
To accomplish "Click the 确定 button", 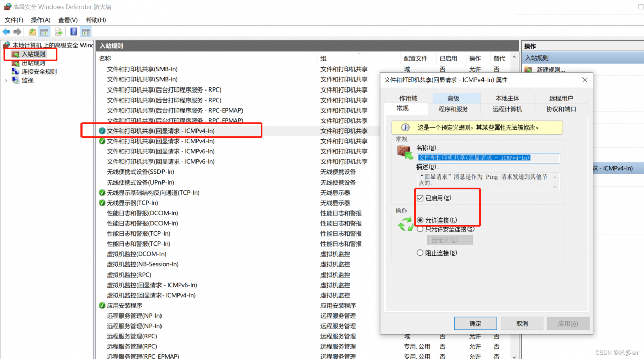I will 475,323.
